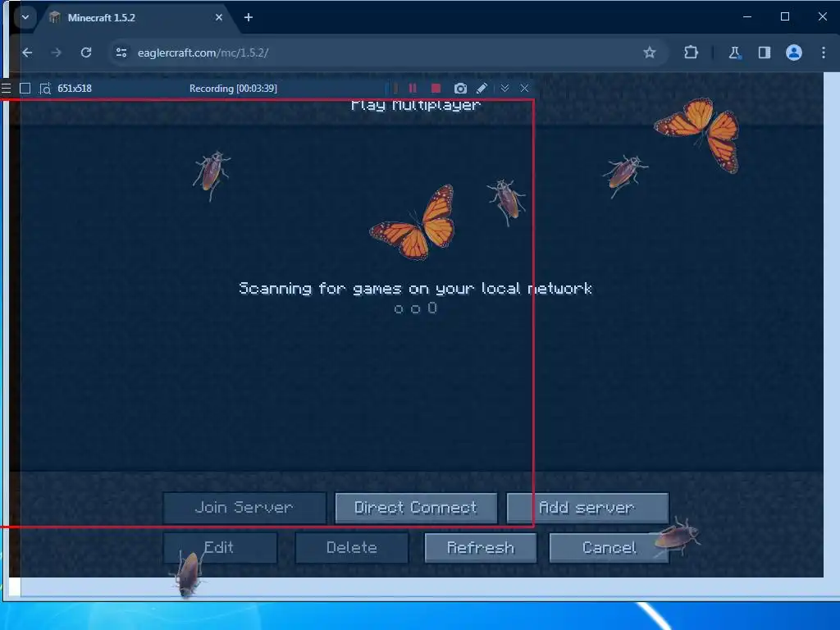
Task: Refresh the server list
Action: 481,547
